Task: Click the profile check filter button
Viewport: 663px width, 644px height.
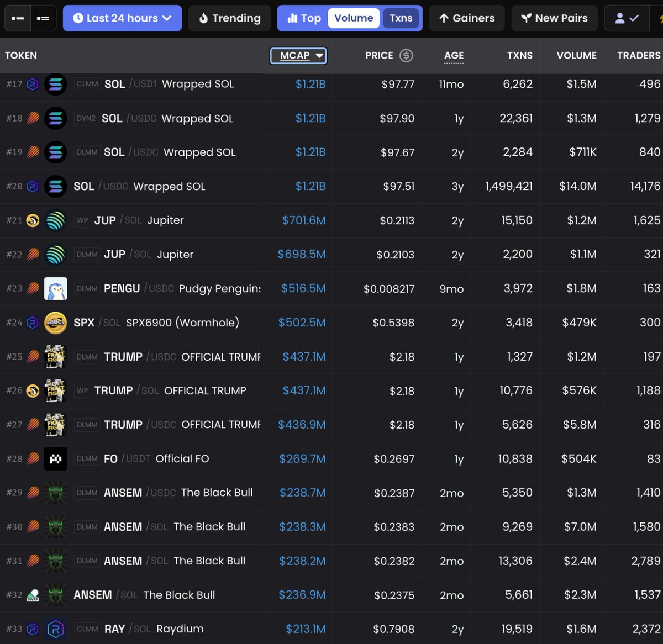Action: 627,18
